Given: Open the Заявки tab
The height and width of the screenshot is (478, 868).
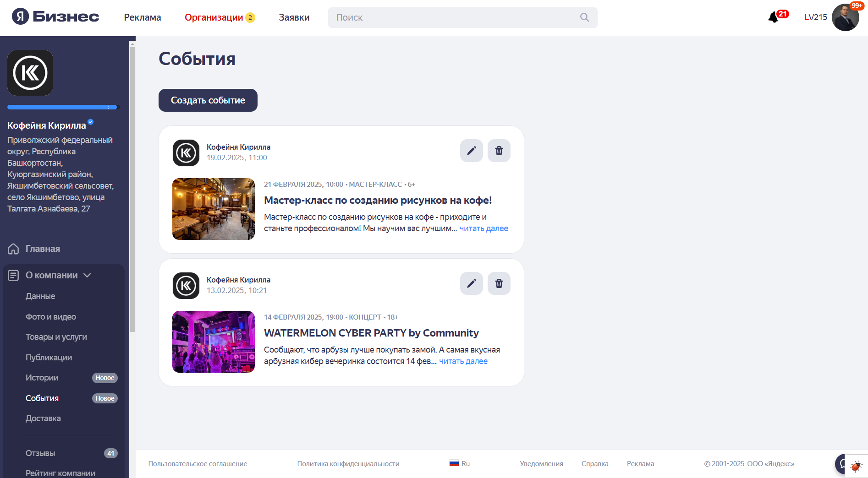Looking at the screenshot, I should point(294,17).
